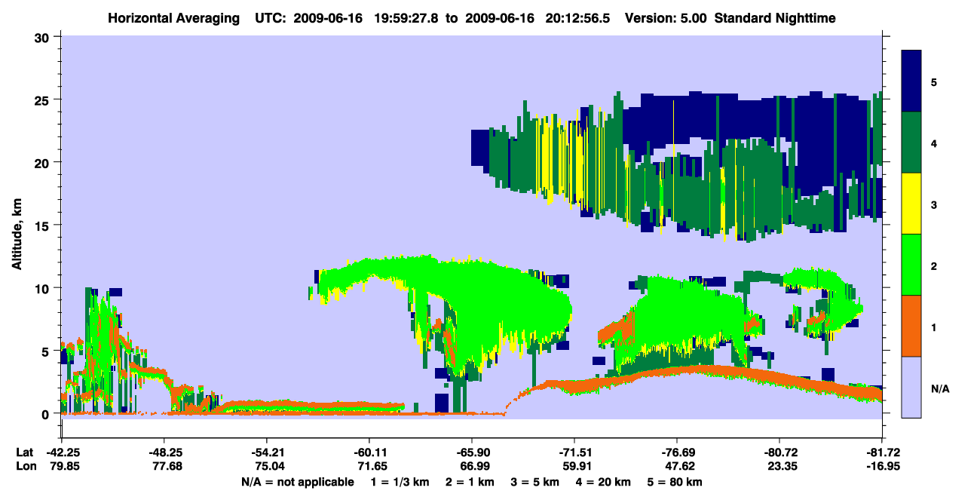Screen dimensions: 980x503
Task: Click the dark green level 4 legend swatch
Action: pyautogui.click(x=911, y=143)
